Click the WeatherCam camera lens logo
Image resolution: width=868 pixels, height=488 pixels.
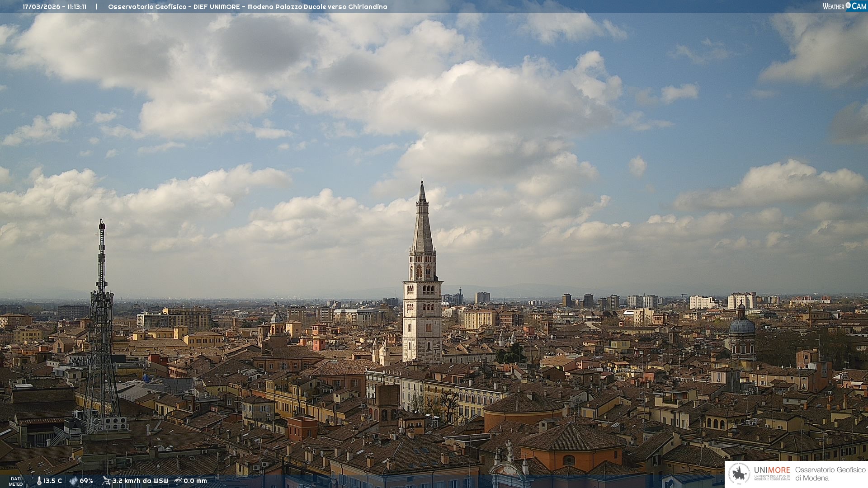[x=848, y=6]
